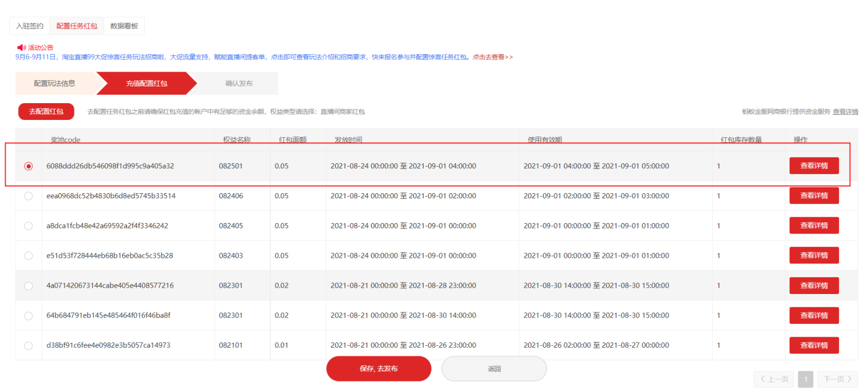Select radio button for benefit 082101
868x392 pixels.
[28, 345]
